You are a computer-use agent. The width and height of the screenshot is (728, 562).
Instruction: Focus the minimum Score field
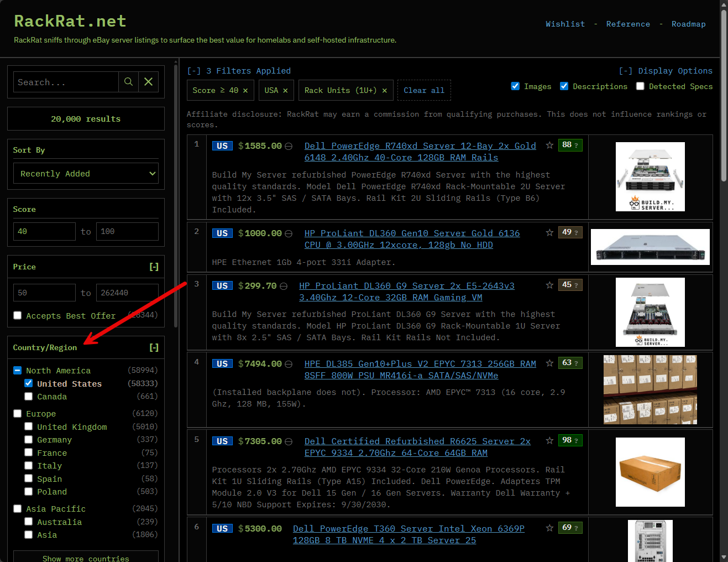[x=44, y=231]
